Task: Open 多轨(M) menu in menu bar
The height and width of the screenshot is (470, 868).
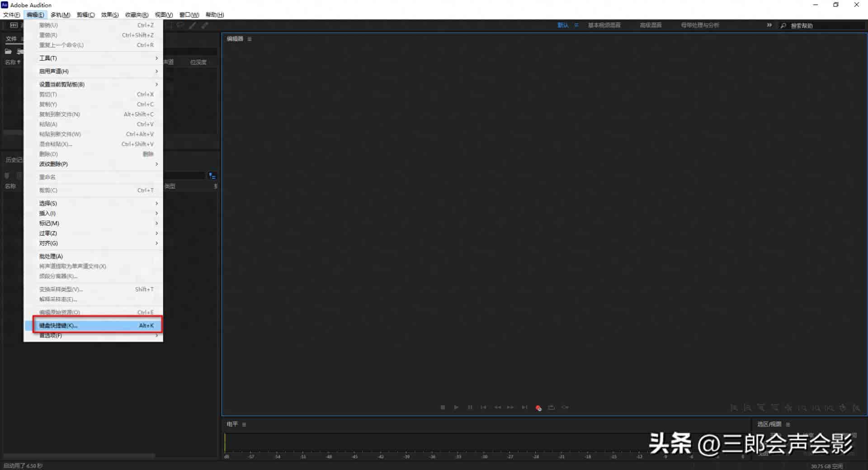Action: point(60,15)
